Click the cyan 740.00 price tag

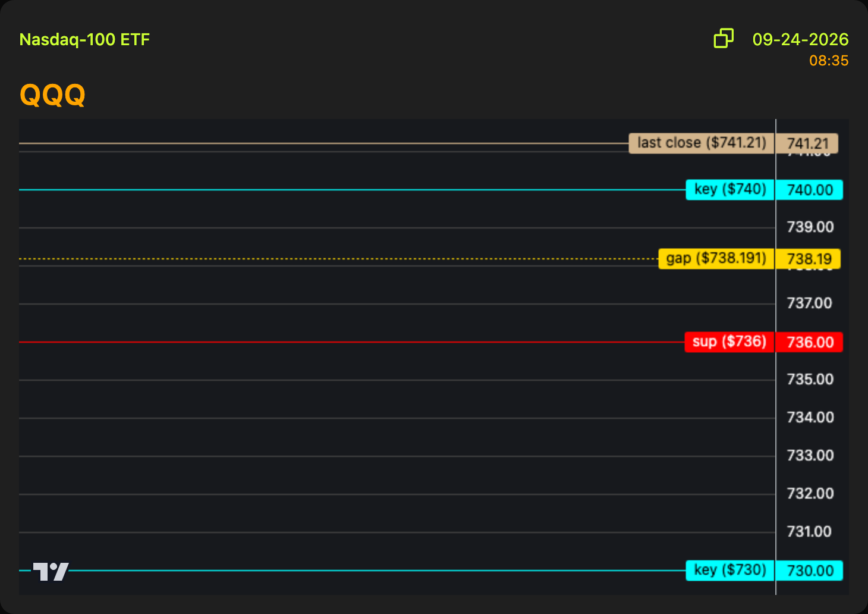pos(810,190)
